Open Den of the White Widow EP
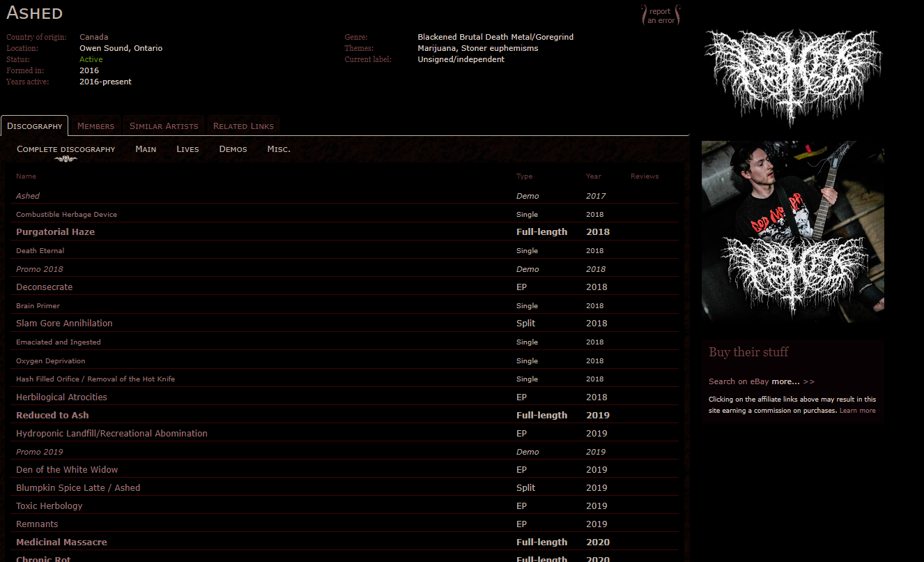 click(x=67, y=470)
